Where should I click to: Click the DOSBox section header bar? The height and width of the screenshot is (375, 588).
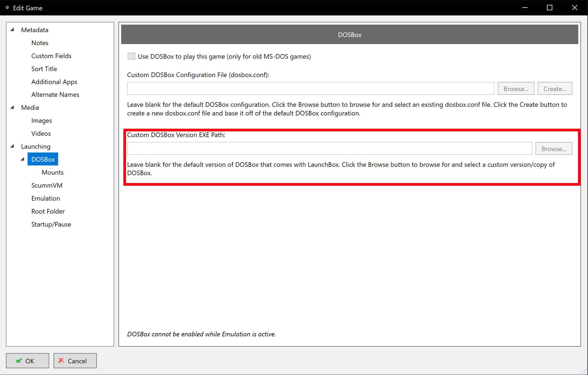349,35
